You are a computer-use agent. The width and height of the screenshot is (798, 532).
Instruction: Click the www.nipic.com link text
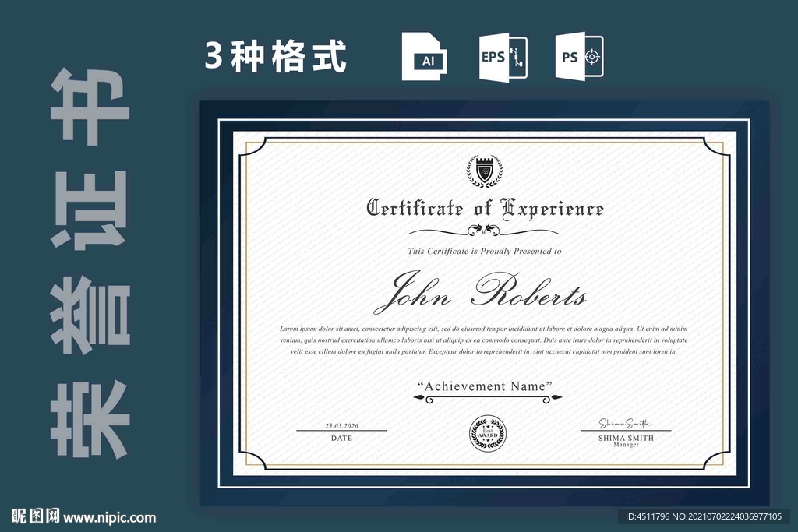point(110,518)
